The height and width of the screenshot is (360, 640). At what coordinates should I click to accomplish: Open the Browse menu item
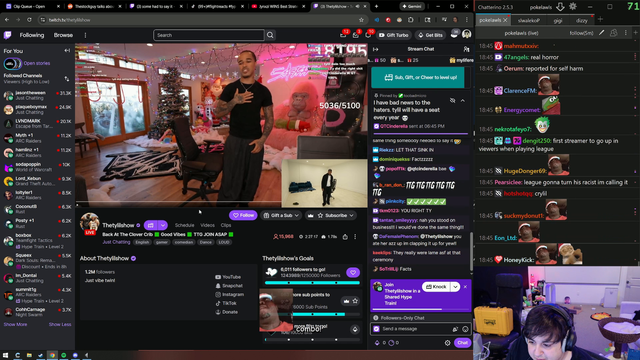click(x=63, y=35)
